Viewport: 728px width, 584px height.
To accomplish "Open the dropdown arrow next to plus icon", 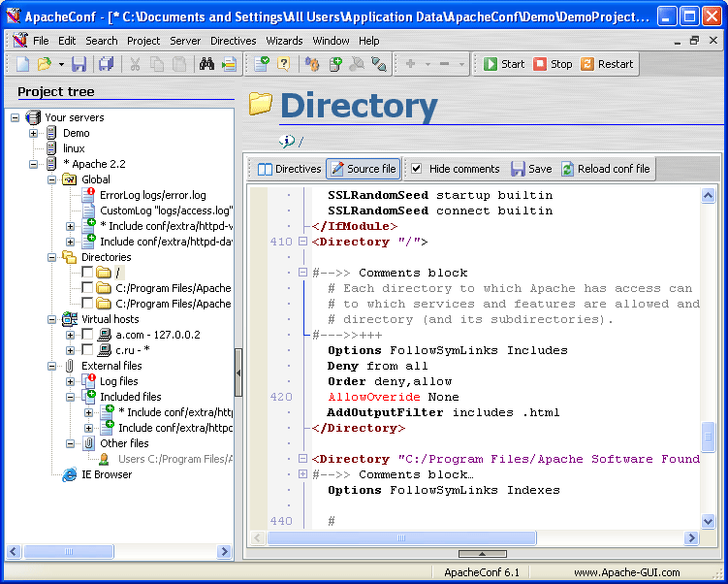I will click(427, 64).
